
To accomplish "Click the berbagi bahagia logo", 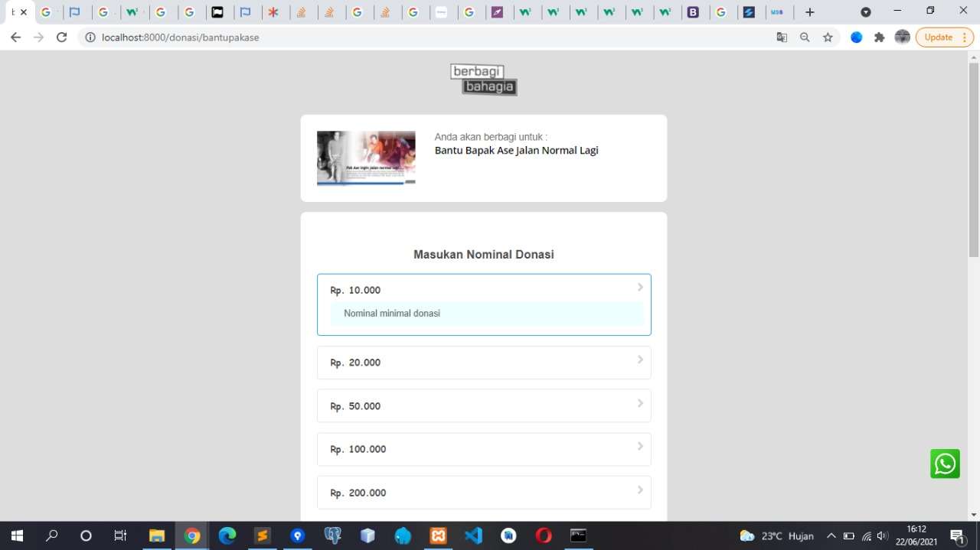I will tap(483, 80).
